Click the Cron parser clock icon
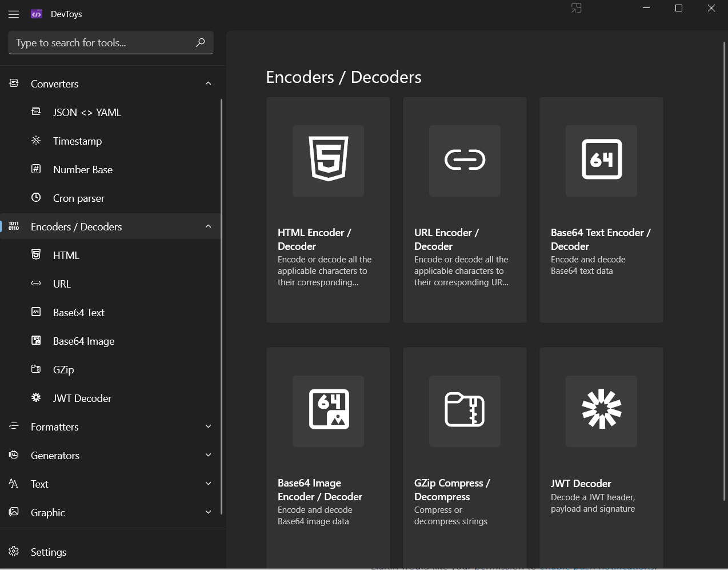This screenshot has height=570, width=728. click(x=36, y=198)
